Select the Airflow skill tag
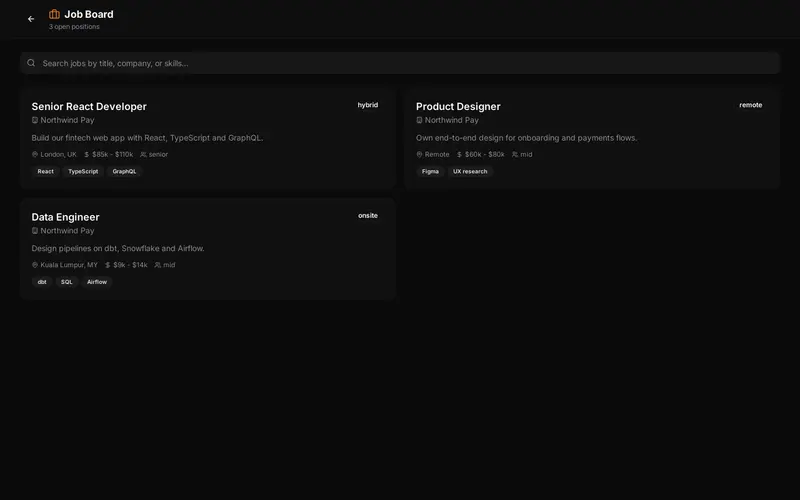The width and height of the screenshot is (800, 500). [x=97, y=282]
